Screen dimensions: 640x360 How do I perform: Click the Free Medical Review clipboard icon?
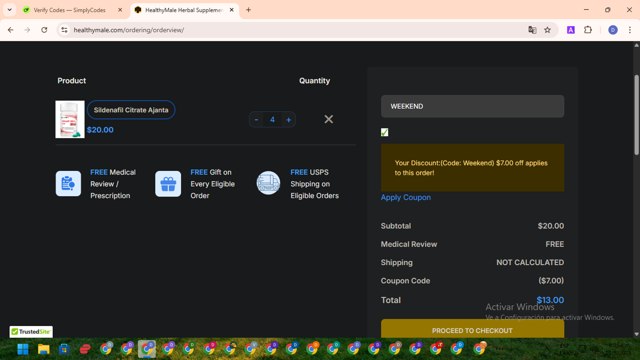pyautogui.click(x=68, y=184)
